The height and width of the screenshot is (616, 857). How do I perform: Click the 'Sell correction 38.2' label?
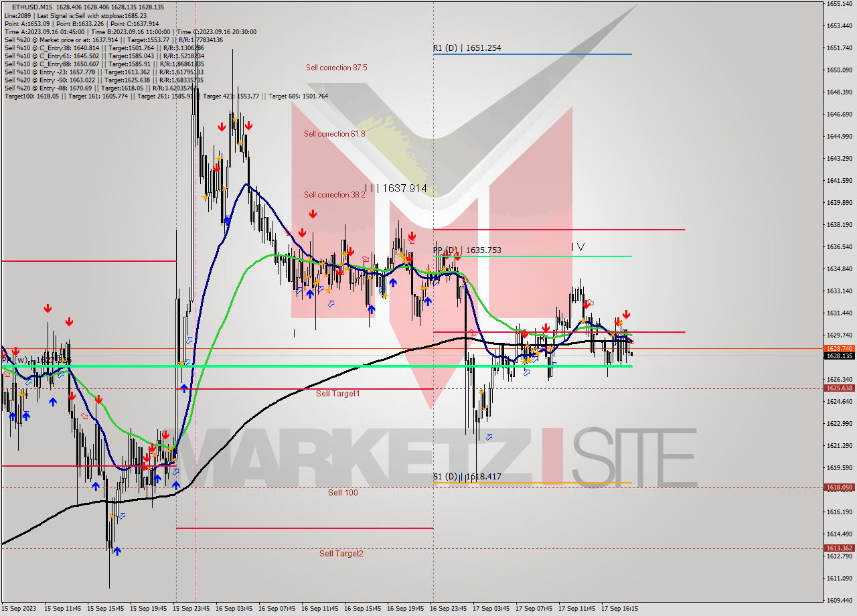point(335,195)
